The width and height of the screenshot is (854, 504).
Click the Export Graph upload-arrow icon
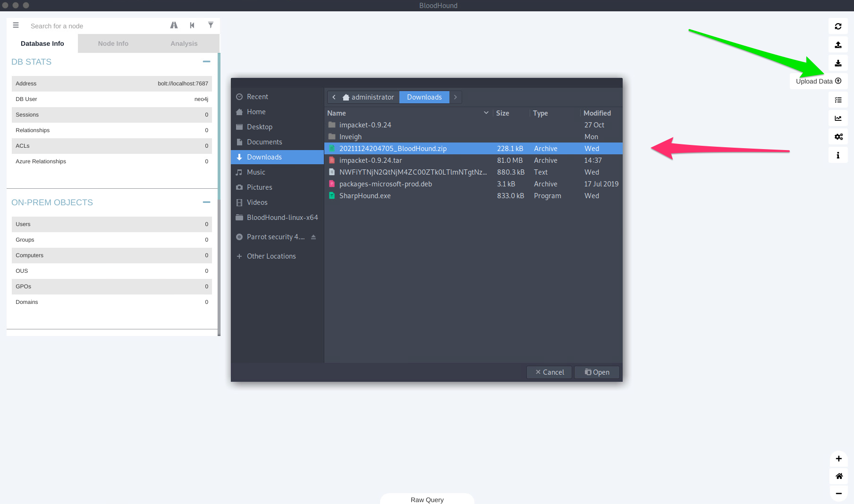838,45
